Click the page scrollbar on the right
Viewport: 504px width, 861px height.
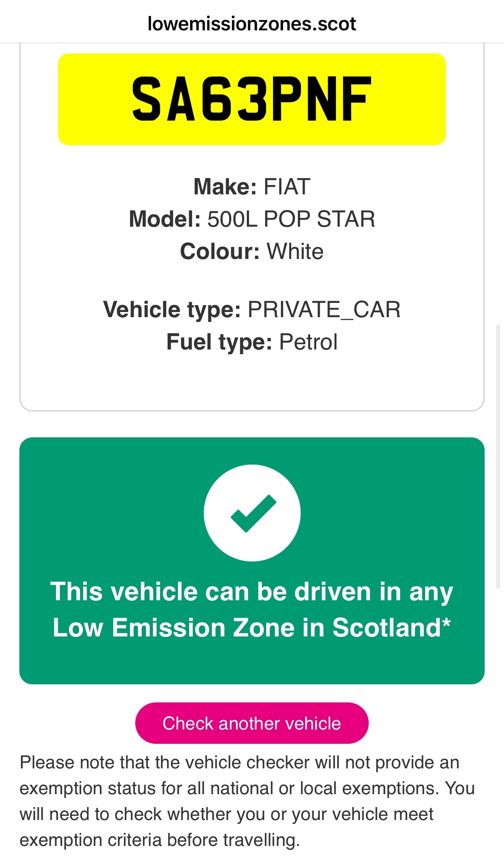(498, 456)
